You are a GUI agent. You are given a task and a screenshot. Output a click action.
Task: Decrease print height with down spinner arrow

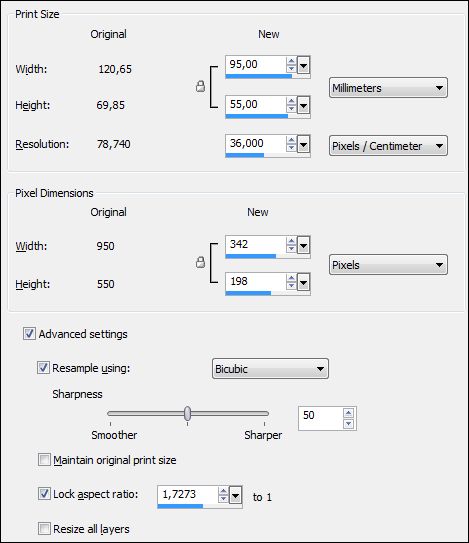pos(291,108)
